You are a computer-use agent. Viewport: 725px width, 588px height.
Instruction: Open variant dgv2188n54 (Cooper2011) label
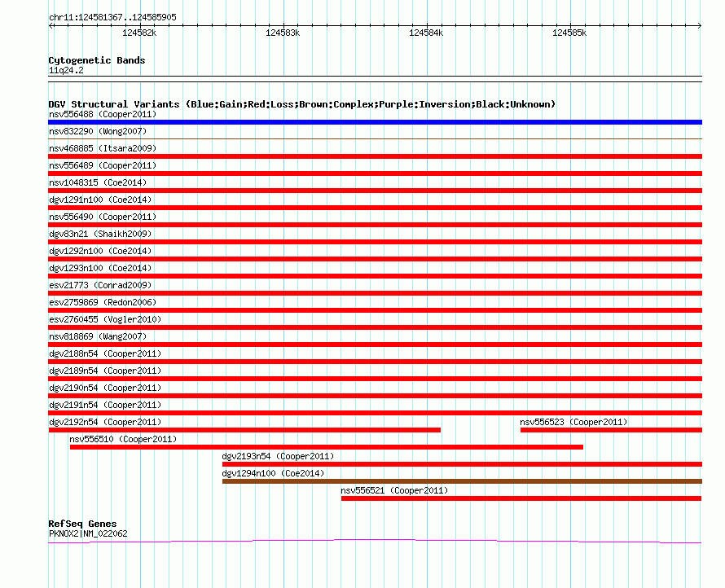click(105, 353)
